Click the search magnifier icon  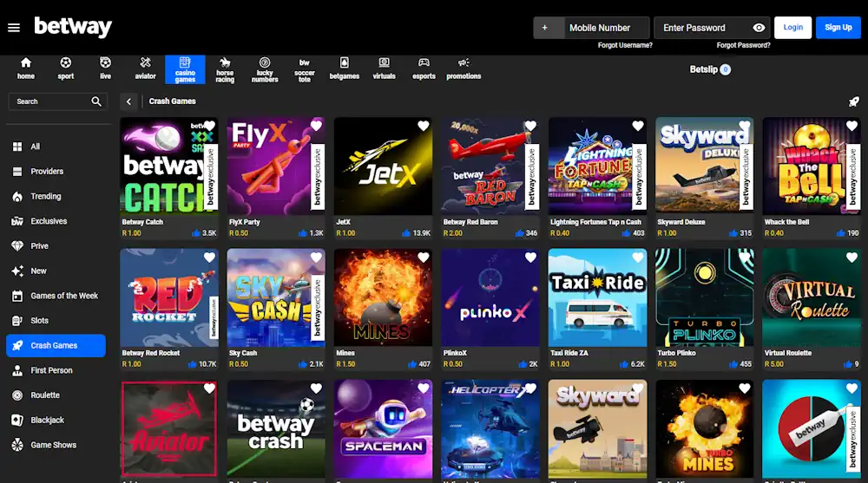point(96,101)
